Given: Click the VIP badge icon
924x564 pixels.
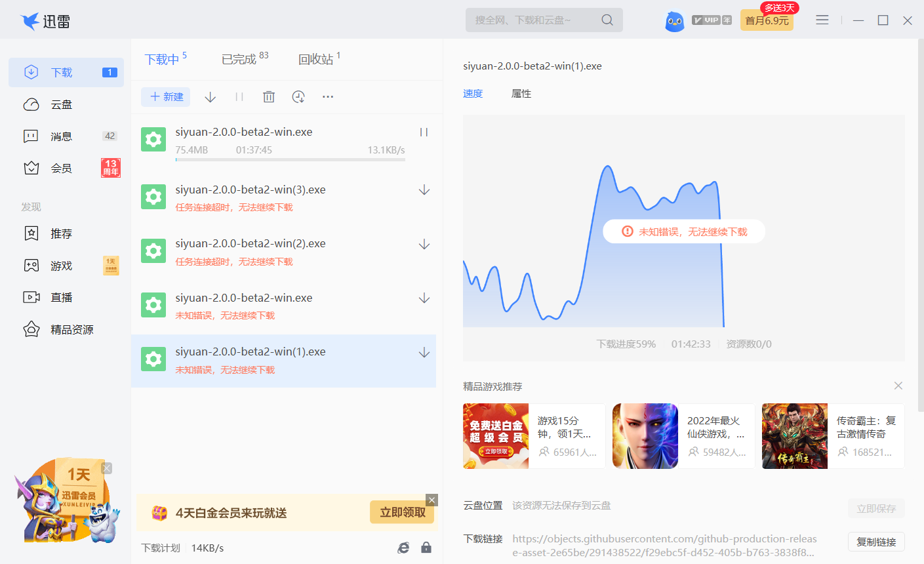Looking at the screenshot, I should (712, 20).
